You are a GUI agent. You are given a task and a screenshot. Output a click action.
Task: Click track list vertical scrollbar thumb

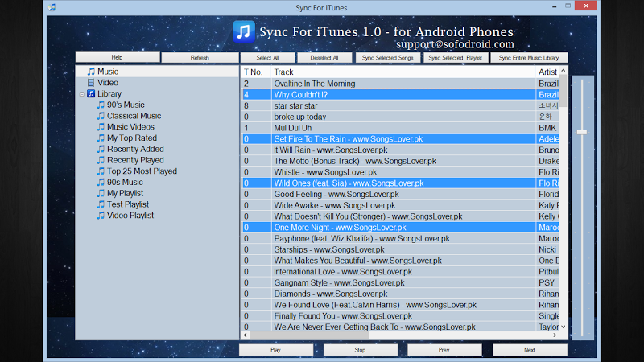click(563, 91)
